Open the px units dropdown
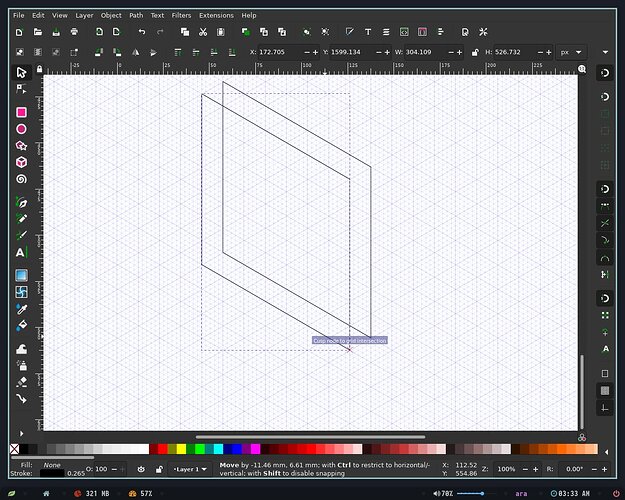Screen dimensions: 625x500 pos(571,52)
